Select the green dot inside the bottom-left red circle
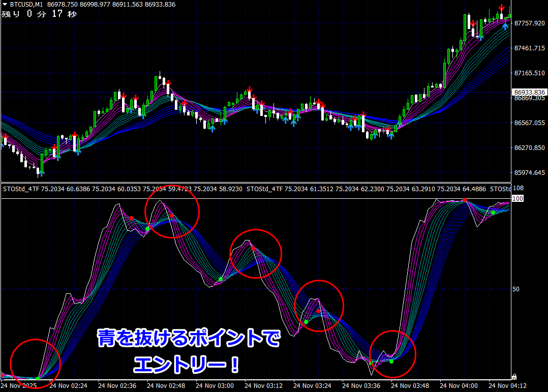548x392 pixels. (x=38, y=378)
